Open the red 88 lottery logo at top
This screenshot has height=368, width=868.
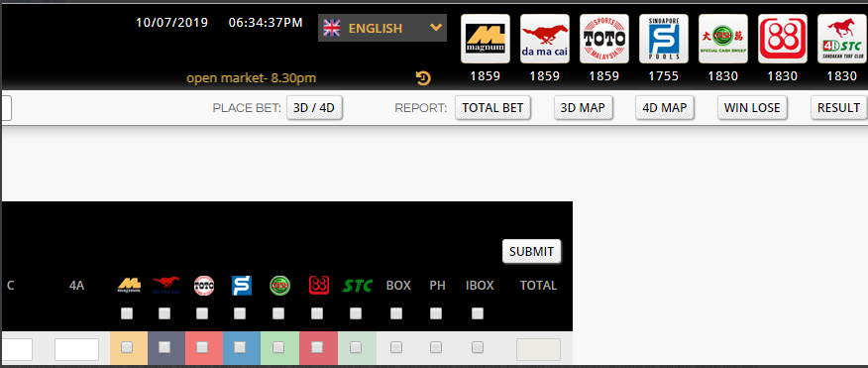pyautogui.click(x=782, y=39)
